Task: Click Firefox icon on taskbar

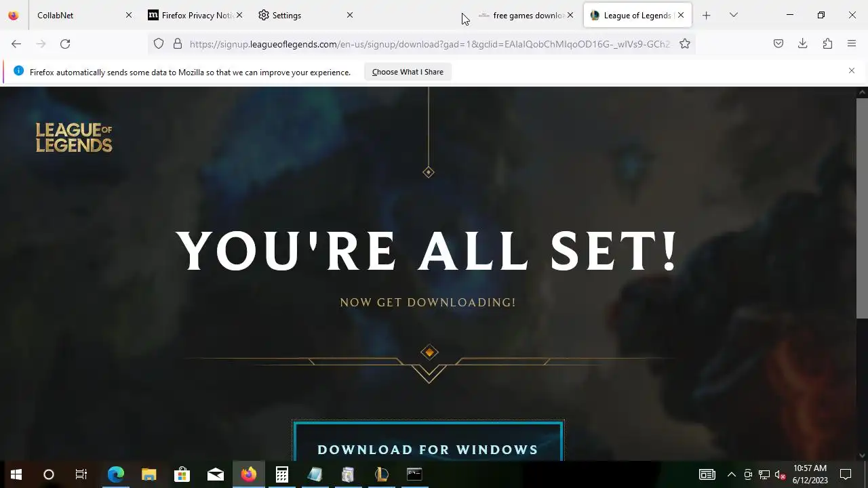Action: [248, 474]
